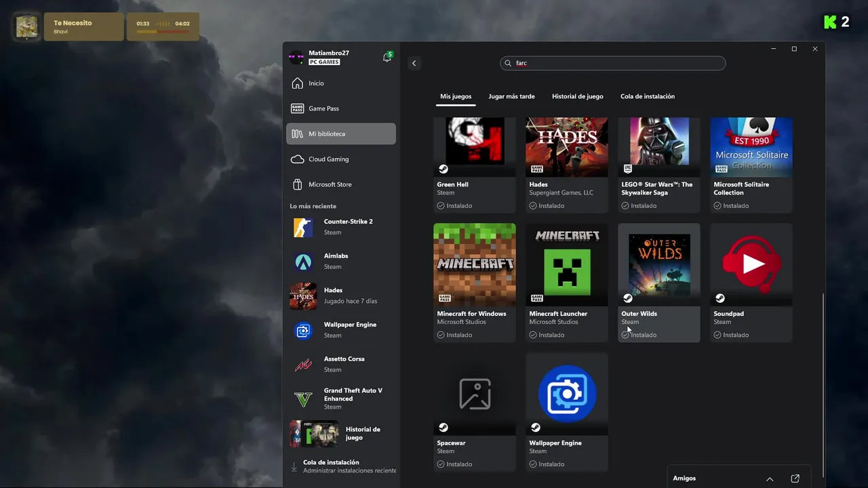Image resolution: width=868 pixels, height=488 pixels.
Task: Open Game Pass in the sidebar
Action: [341, 108]
